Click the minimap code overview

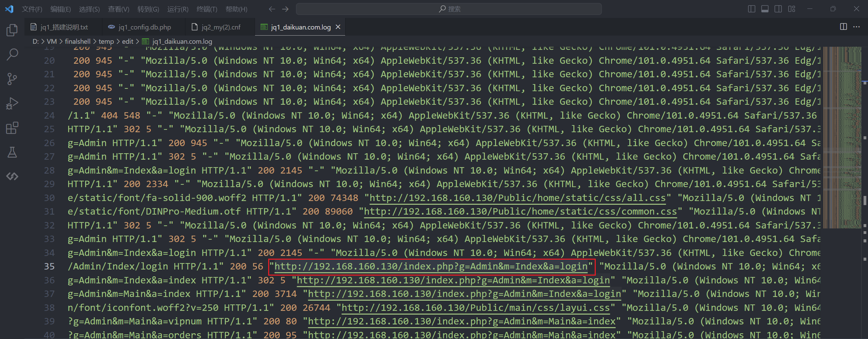pos(842,137)
